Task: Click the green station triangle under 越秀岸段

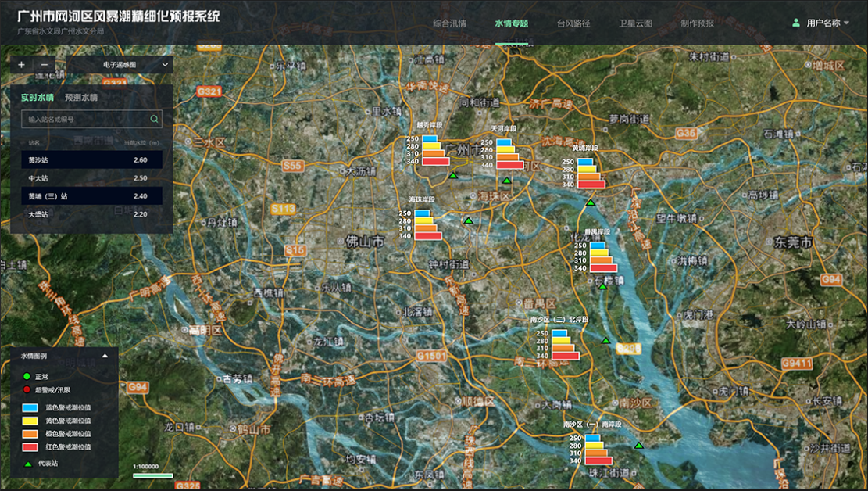Action: 452,176
